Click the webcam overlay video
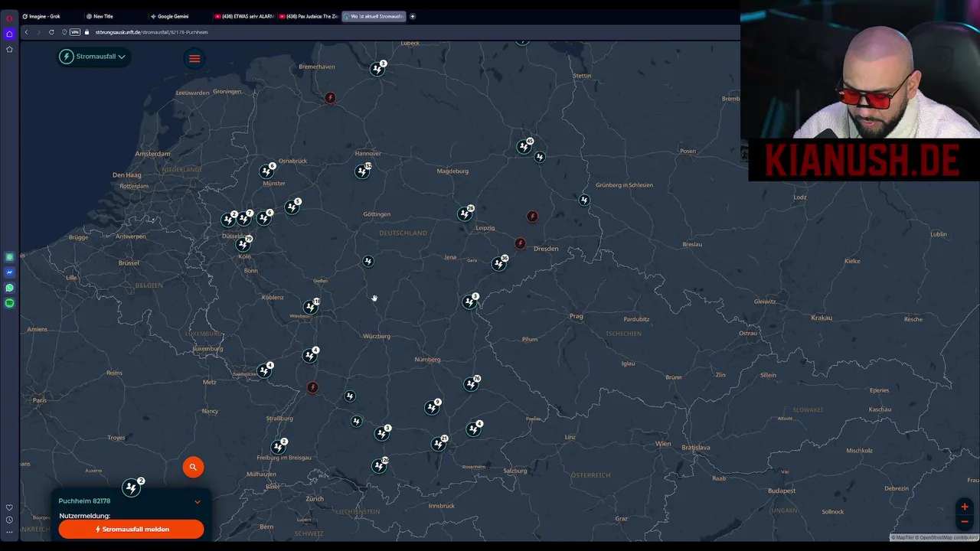980x551 pixels. (860, 70)
